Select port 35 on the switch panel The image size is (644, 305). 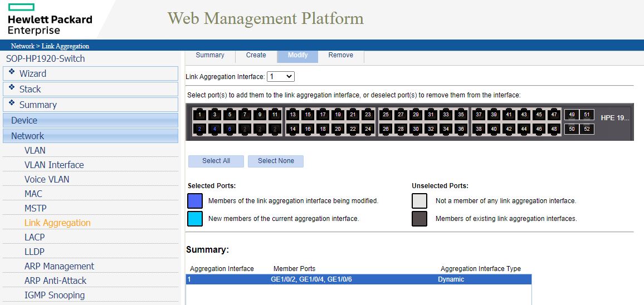[x=461, y=115]
